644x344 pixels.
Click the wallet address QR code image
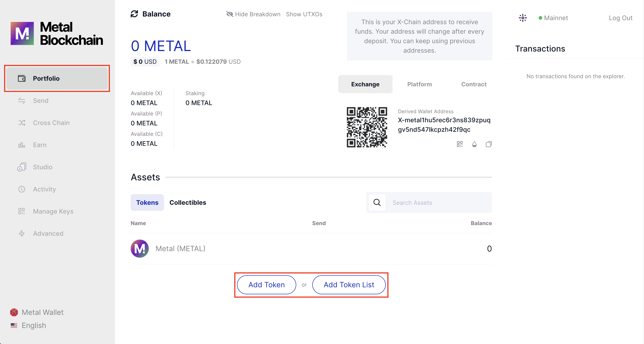point(367,127)
